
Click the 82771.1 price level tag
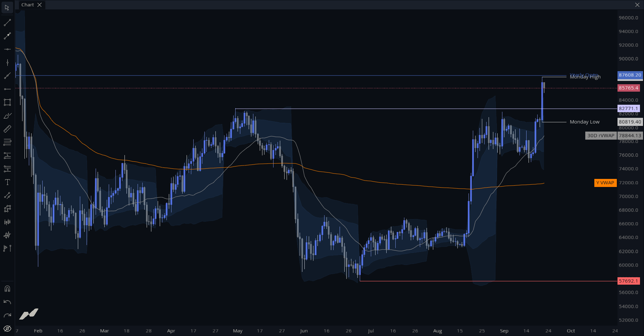click(629, 108)
